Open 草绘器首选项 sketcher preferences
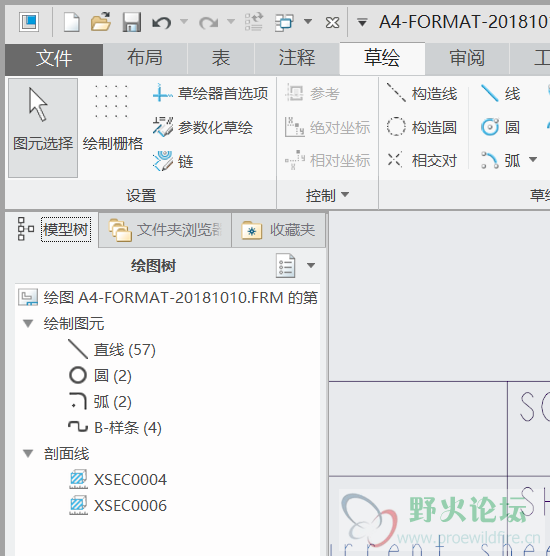The height and width of the screenshot is (556, 550). [211, 94]
